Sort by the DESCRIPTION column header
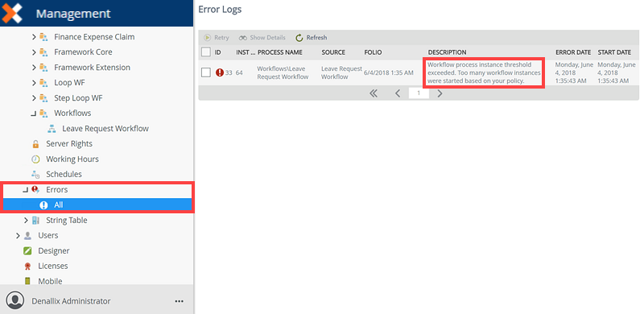The height and width of the screenshot is (314, 644). point(447,52)
